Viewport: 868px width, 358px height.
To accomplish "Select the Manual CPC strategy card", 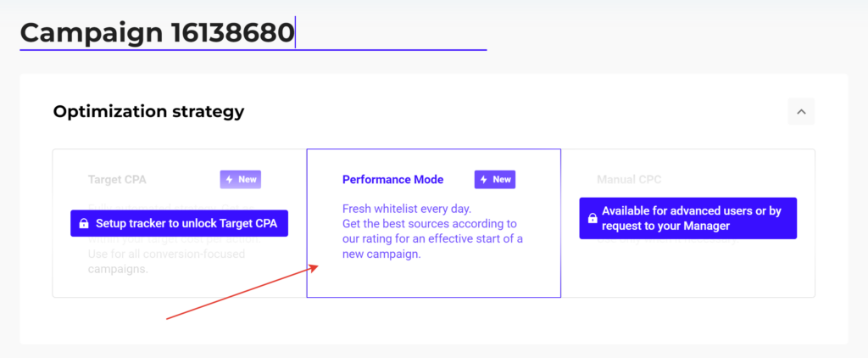I will (687, 223).
